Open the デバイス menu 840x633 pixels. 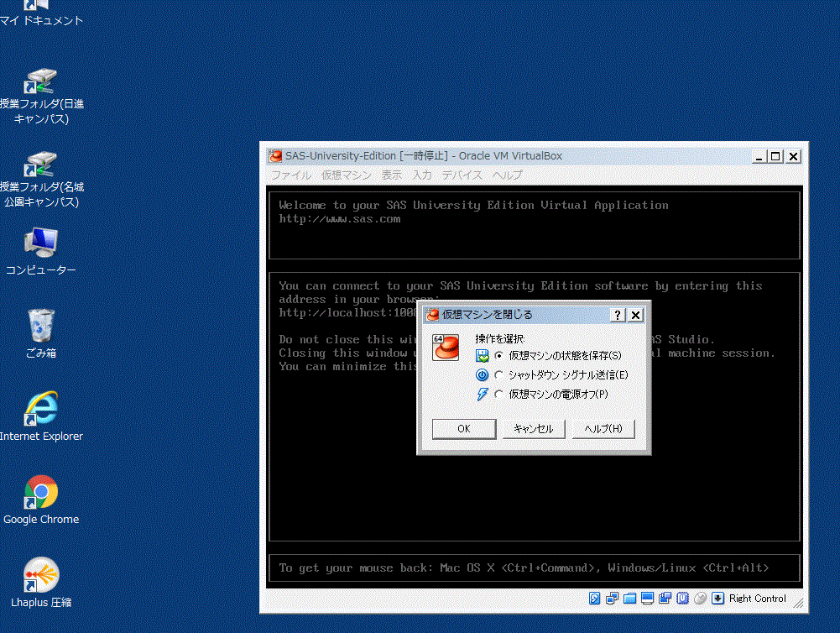(462, 175)
